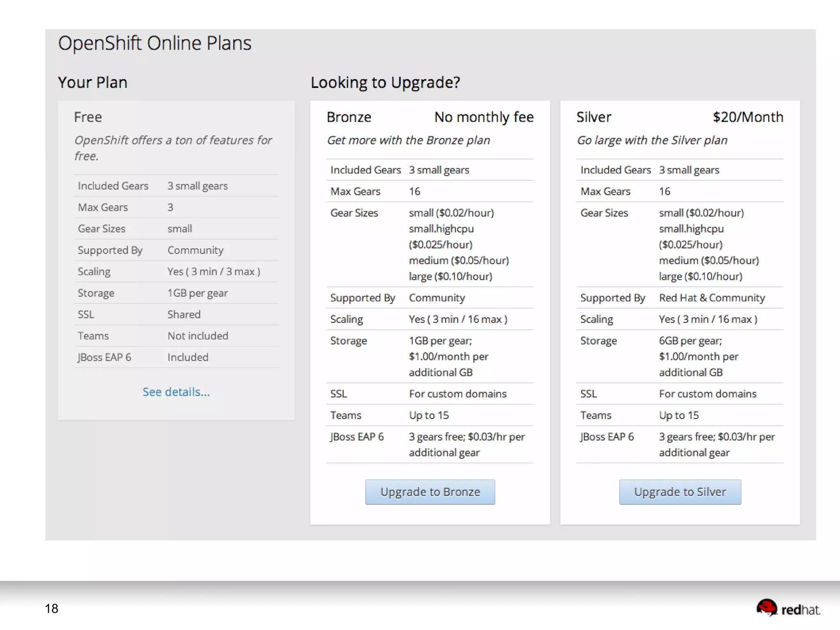Click Free plan Shared SSL value
This screenshot has height=630, width=840.
(184, 315)
